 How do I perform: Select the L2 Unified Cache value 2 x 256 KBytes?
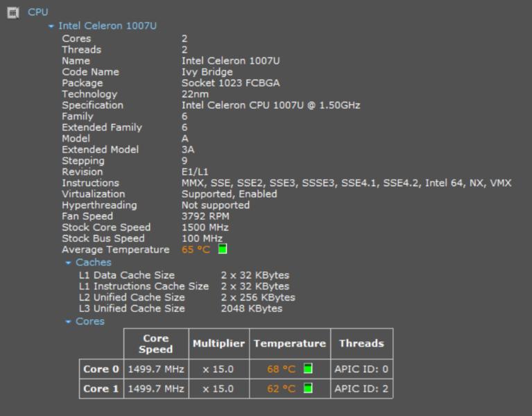pos(258,297)
